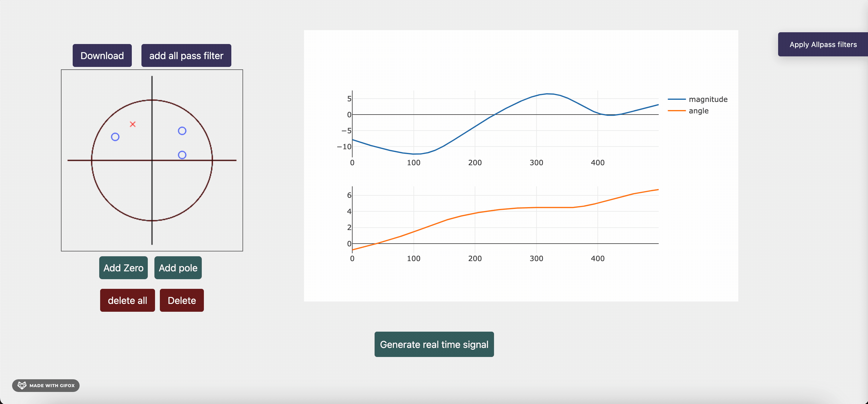Viewport: 868px width, 404px height.
Task: Click the 200 tick on the magnitude x-axis
Action: [x=475, y=163]
